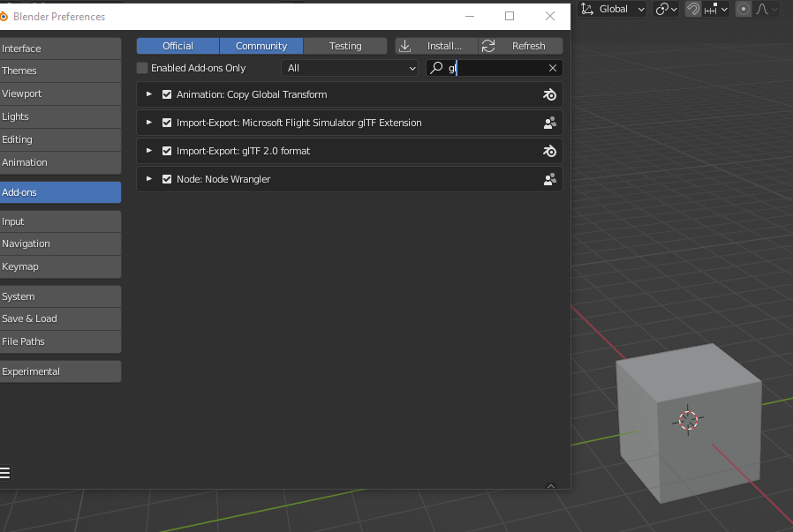Viewport: 793px width, 532px height.
Task: Click the Install... button
Action: [436, 46]
